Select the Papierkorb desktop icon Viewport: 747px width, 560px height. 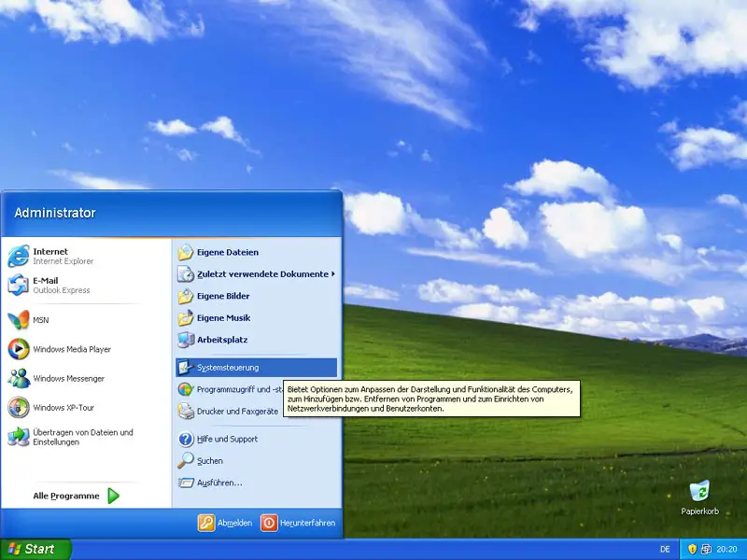pyautogui.click(x=699, y=498)
